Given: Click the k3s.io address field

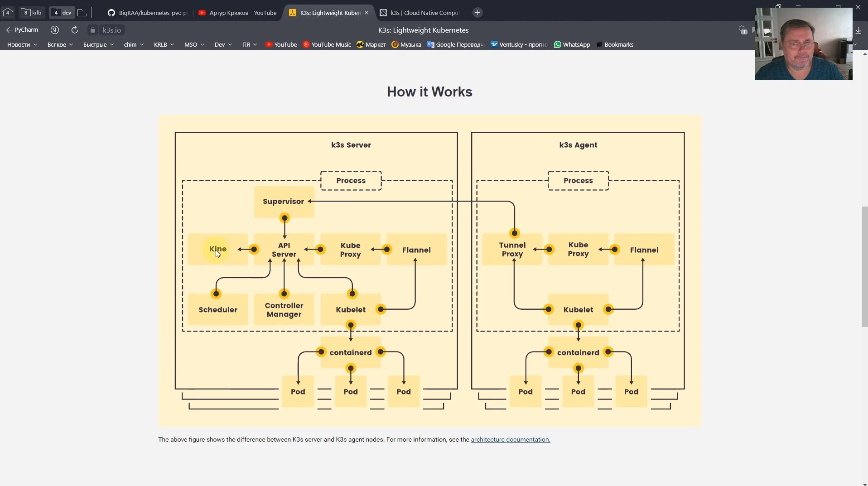Looking at the screenshot, I should 112,30.
